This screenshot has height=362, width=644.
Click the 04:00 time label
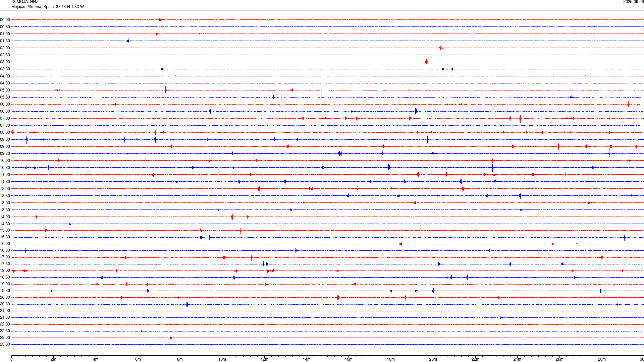(5, 76)
